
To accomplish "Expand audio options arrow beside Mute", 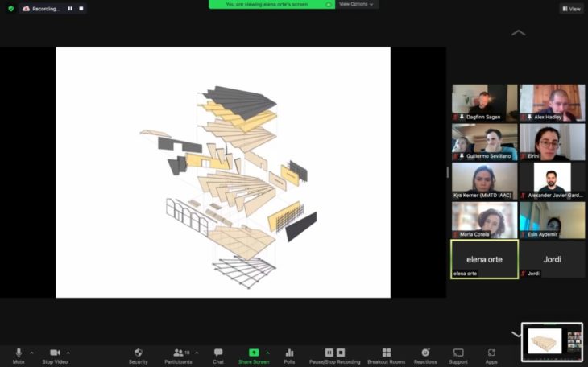I will pyautogui.click(x=32, y=353).
